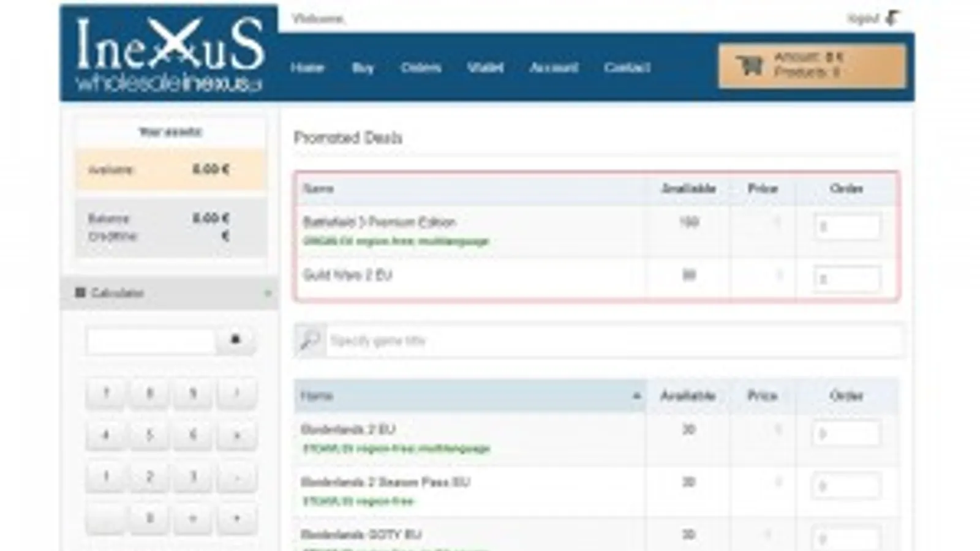Select 'Borderlands GOTY EU' product name
This screenshot has height=551, width=980.
[361, 534]
